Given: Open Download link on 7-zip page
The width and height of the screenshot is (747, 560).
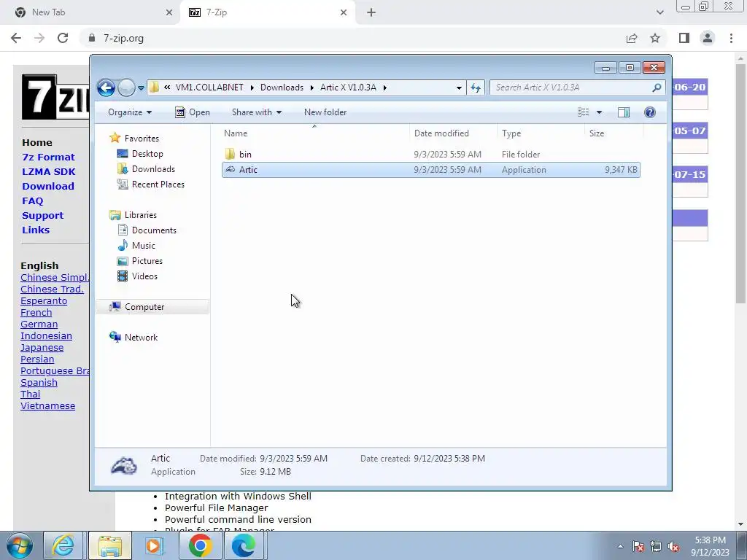Looking at the screenshot, I should pyautogui.click(x=47, y=186).
